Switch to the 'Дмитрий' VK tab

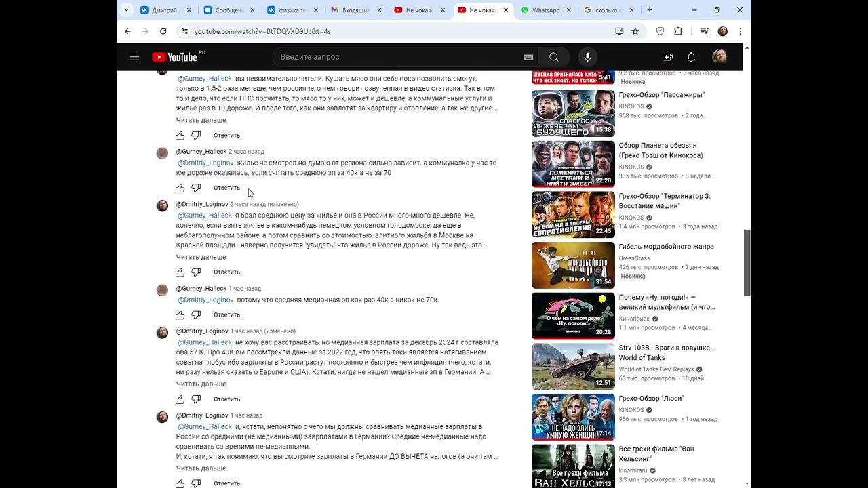click(165, 10)
